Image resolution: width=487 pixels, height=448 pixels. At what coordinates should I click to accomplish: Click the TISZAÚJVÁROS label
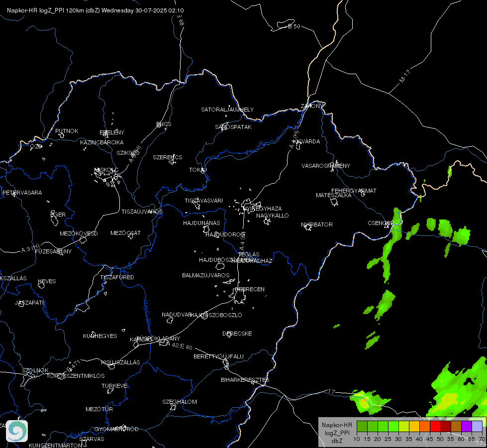[142, 212]
